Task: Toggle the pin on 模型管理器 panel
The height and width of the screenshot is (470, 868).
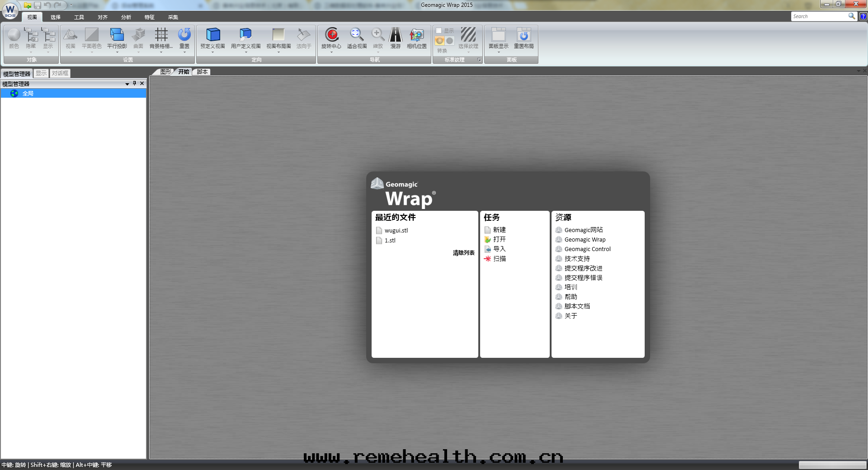Action: click(x=134, y=84)
